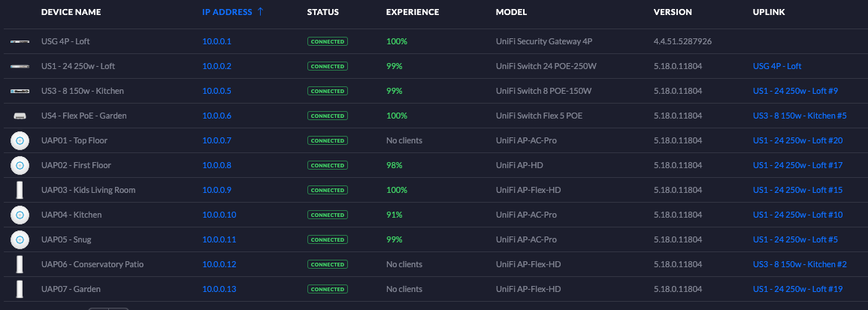Image resolution: width=868 pixels, height=310 pixels.
Task: Click the US1 - 24 250w switch icon
Action: [20, 66]
